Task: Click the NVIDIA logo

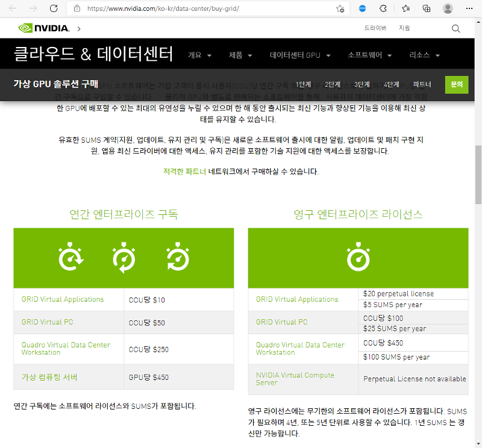Action: pyautogui.click(x=43, y=28)
